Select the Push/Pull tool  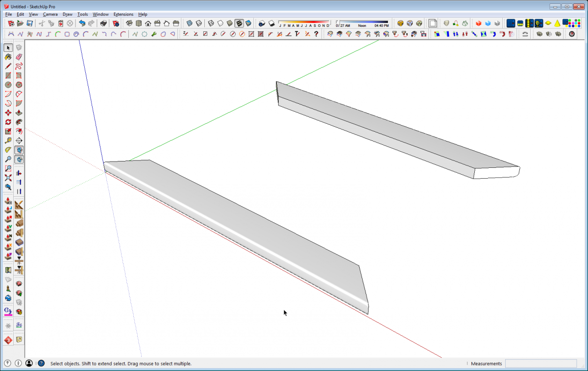click(19, 113)
